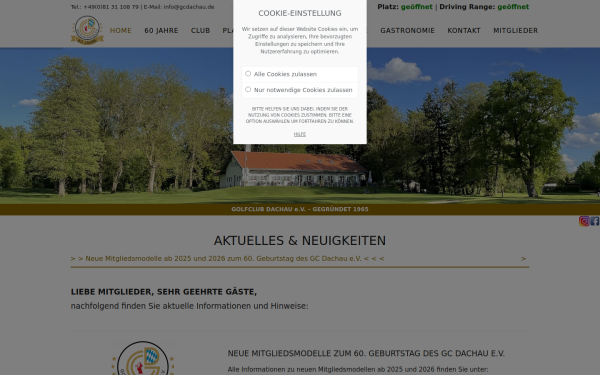Screen dimensions: 600x375
Task: Click the news ticker next arrow
Action: [x=523, y=259]
